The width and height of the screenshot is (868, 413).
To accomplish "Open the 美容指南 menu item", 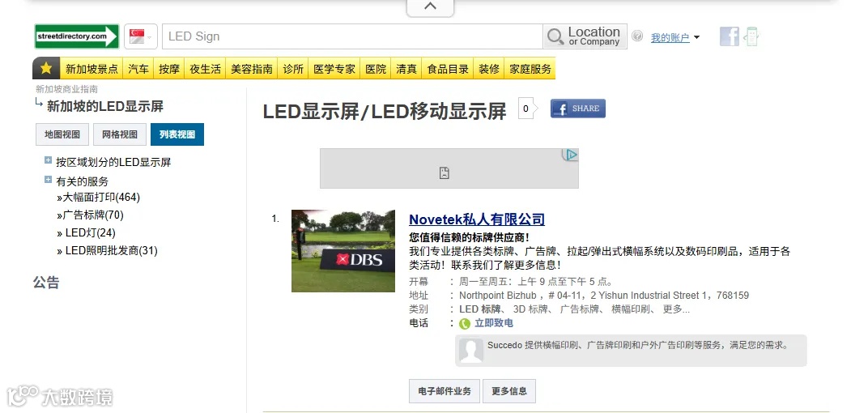I will [x=252, y=69].
